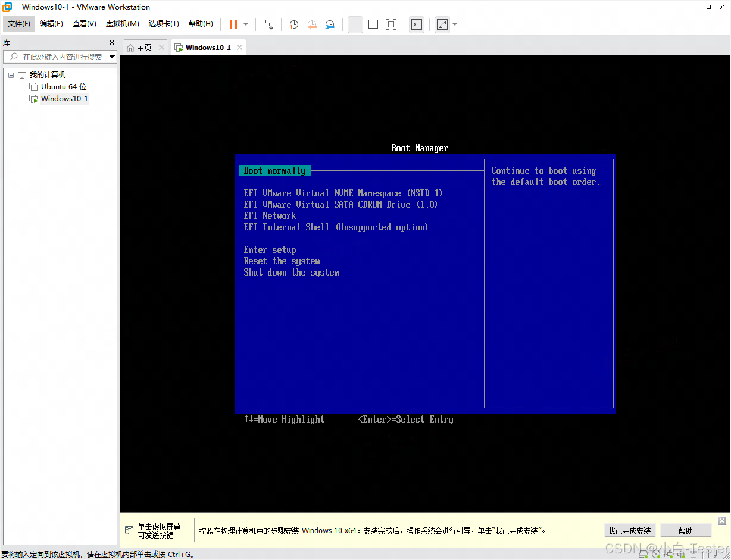731x560 pixels.
Task: Select 我的计算机 in the library tree
Action: (48, 75)
